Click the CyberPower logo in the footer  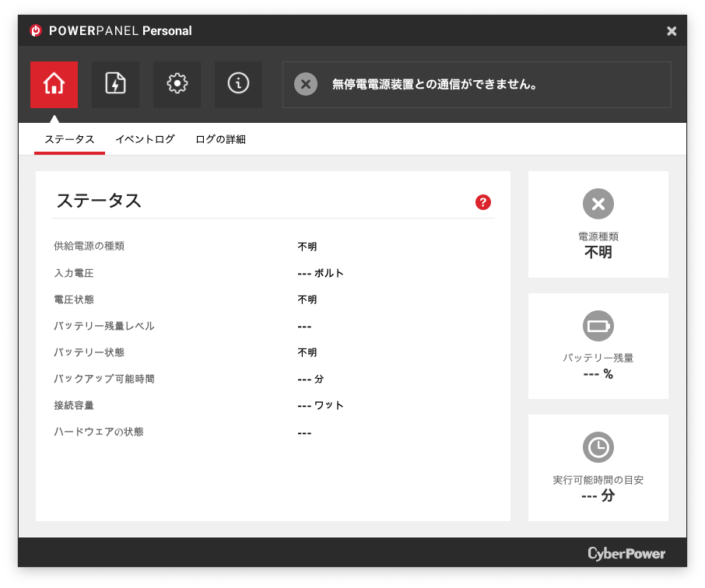(626, 554)
